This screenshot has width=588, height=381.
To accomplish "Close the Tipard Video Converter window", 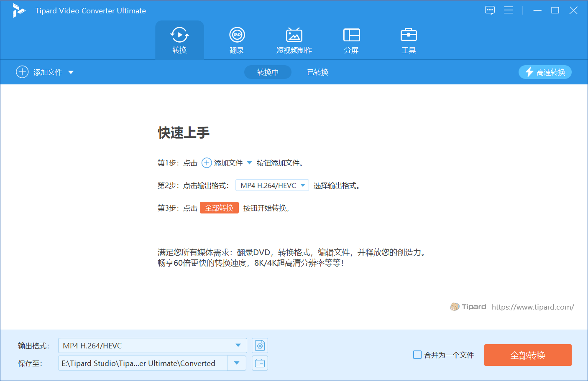I will [573, 10].
